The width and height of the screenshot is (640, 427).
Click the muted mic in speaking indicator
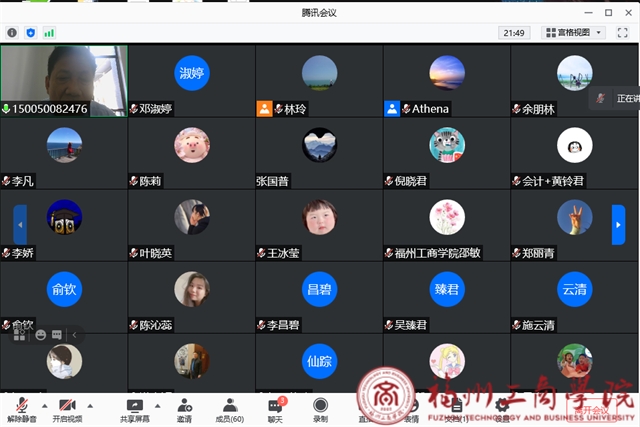pyautogui.click(x=600, y=98)
